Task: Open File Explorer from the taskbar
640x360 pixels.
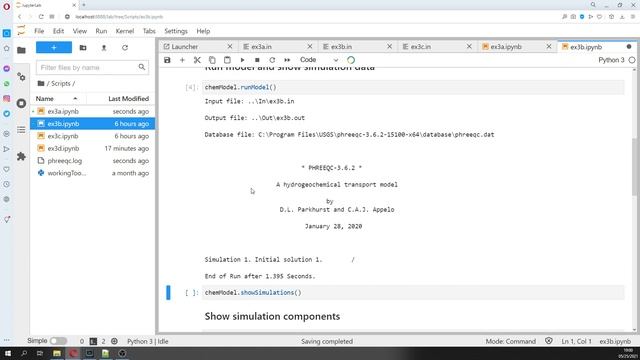Action: tap(57, 353)
